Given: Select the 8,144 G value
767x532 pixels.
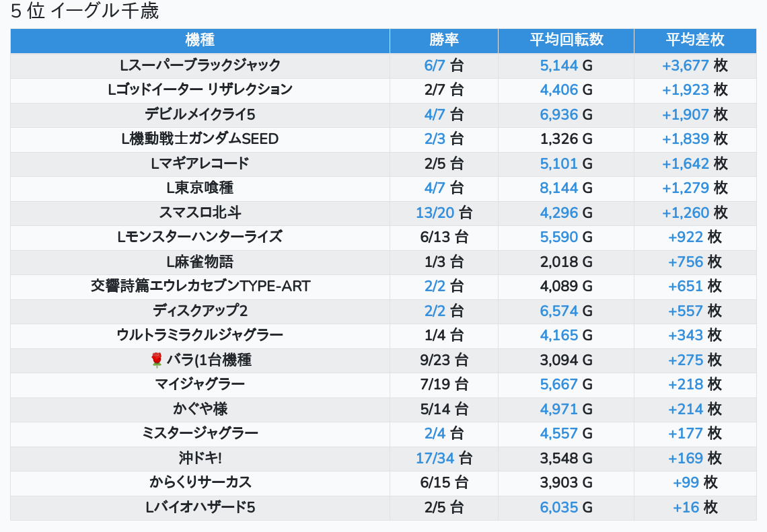Looking at the screenshot, I should [566, 188].
